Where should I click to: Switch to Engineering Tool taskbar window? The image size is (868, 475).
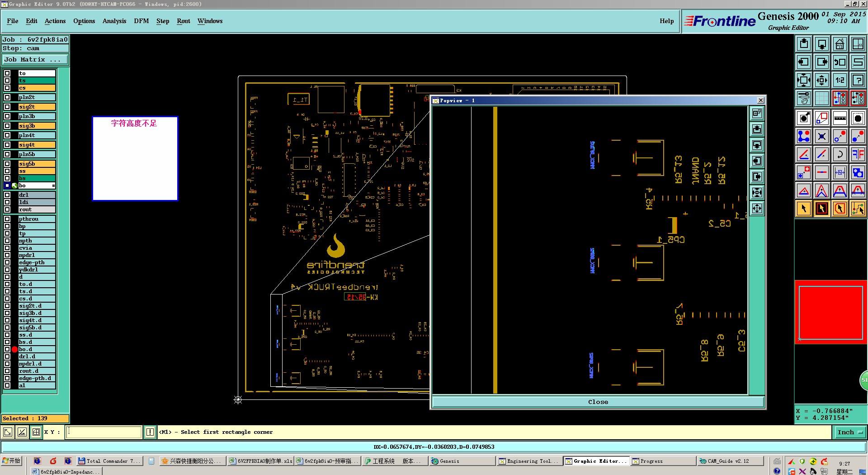pyautogui.click(x=529, y=461)
